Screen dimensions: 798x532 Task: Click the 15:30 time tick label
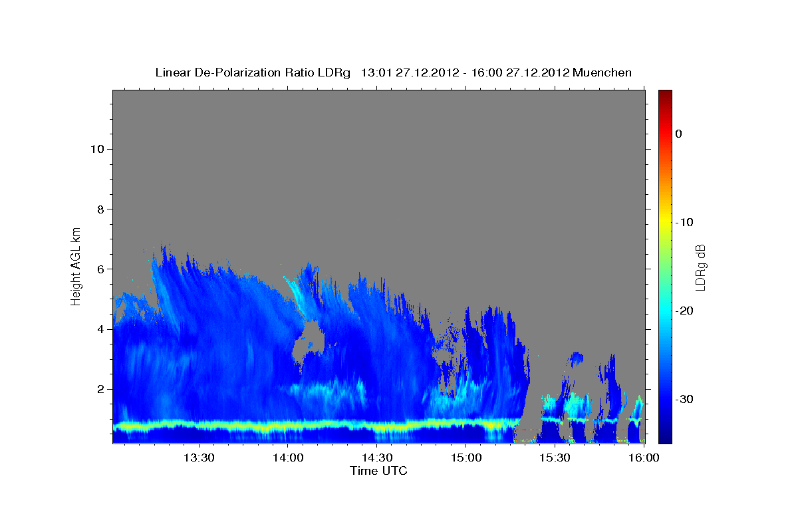[x=555, y=458]
